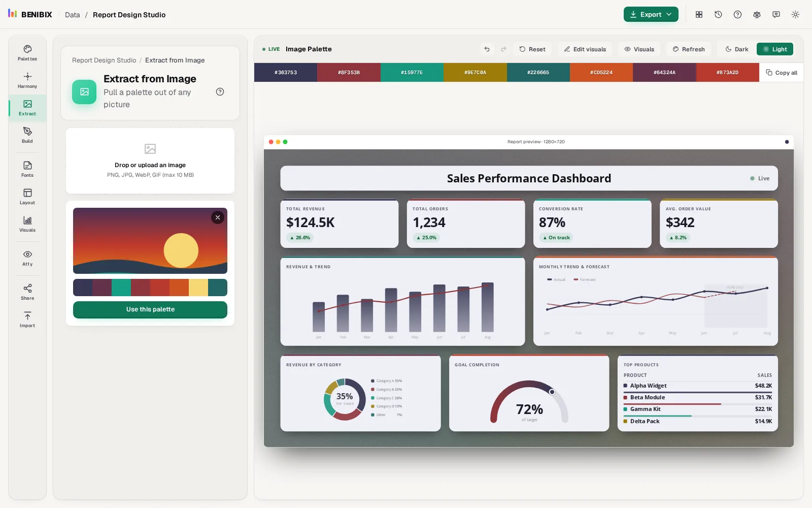The width and height of the screenshot is (812, 508).
Task: Refresh the report preview
Action: (689, 49)
